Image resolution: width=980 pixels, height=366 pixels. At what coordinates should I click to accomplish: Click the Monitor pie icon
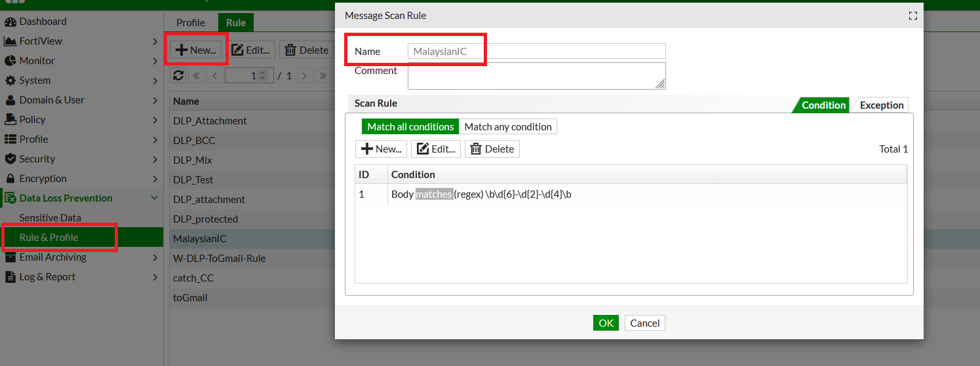[10, 61]
